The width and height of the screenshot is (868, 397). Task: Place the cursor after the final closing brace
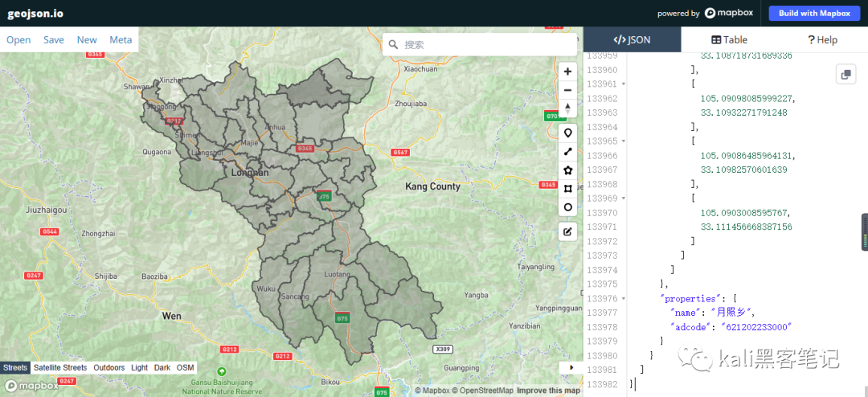(635, 384)
